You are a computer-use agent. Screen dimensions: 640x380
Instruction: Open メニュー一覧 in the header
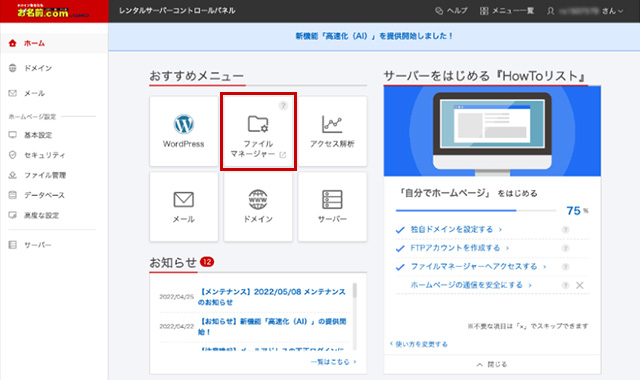[507, 11]
